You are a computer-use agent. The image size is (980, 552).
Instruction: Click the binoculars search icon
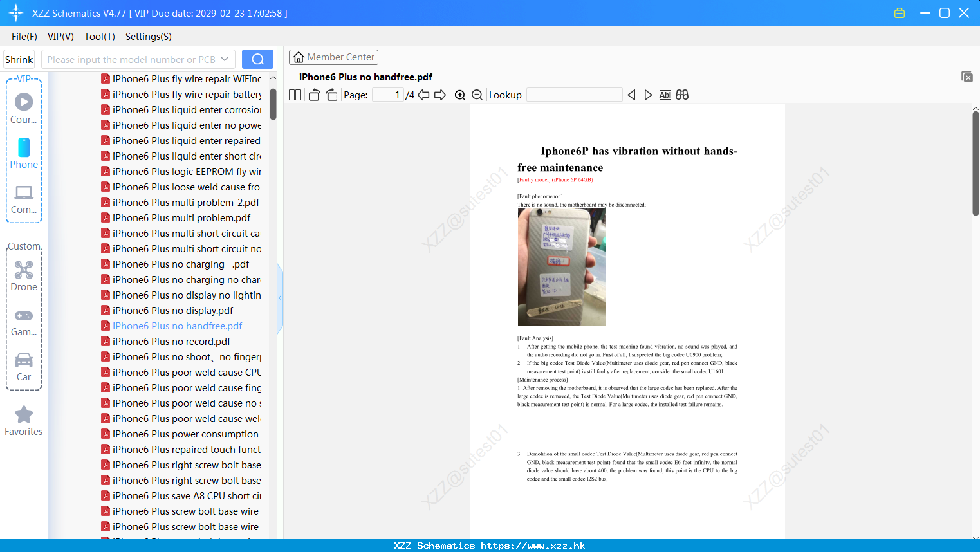682,95
